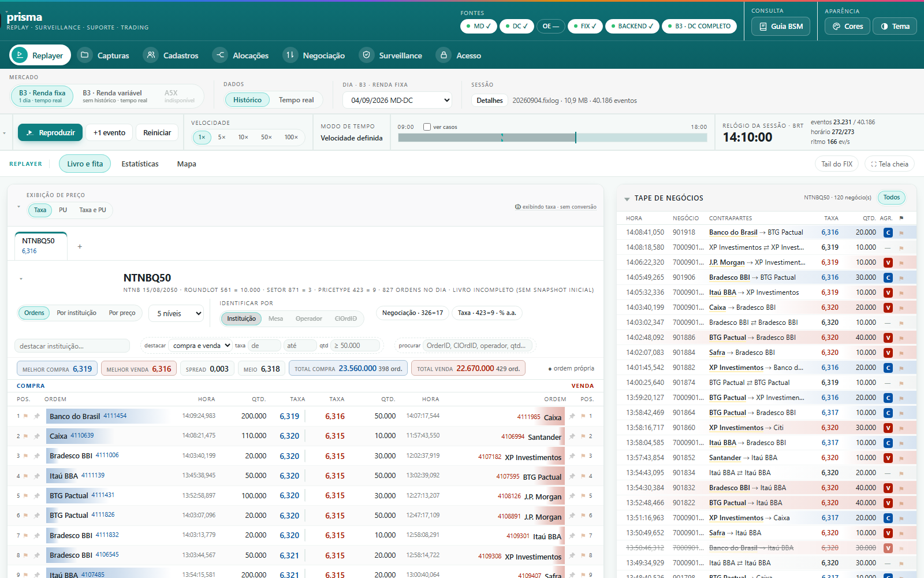The width and height of the screenshot is (924, 578).
Task: Flag the 901918 trade in the tape
Action: click(x=901, y=233)
